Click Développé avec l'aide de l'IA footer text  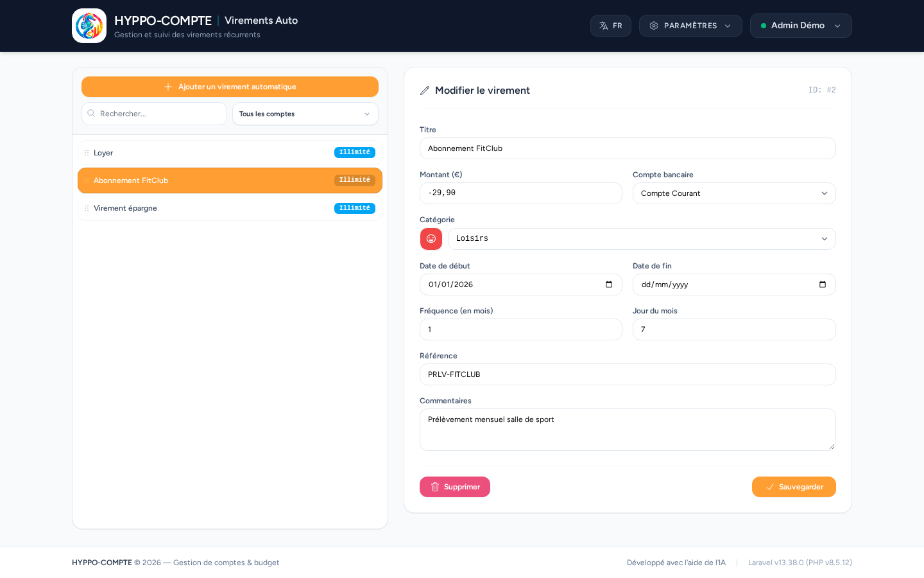676,563
